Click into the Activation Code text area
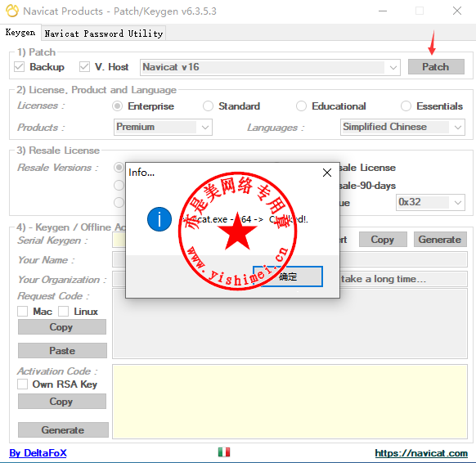This screenshot has width=476, height=463. pyautogui.click(x=290, y=402)
